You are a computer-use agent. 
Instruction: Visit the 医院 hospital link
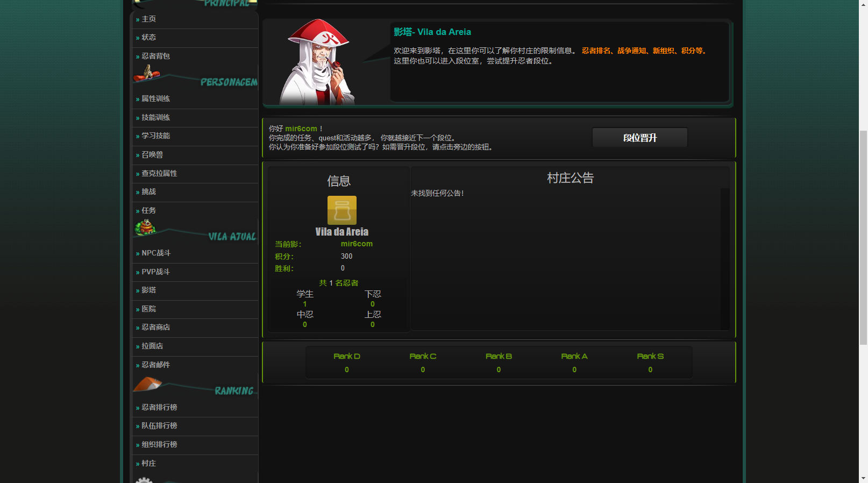(x=148, y=309)
